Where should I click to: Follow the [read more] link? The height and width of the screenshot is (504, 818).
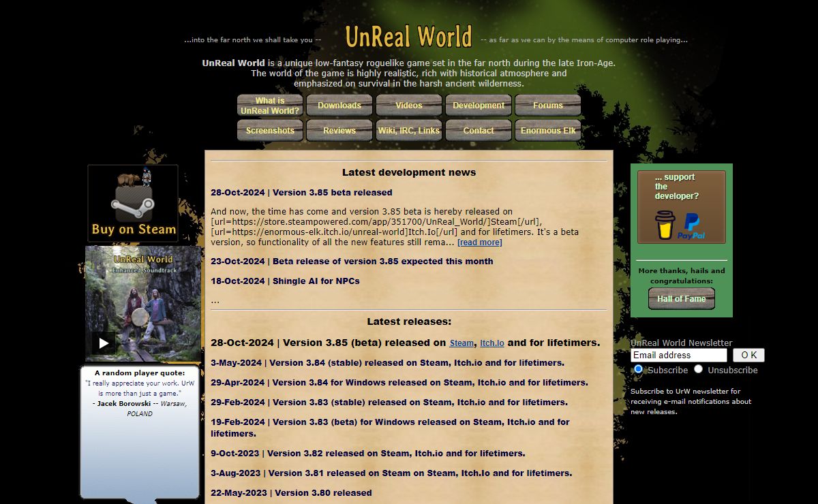click(x=480, y=242)
